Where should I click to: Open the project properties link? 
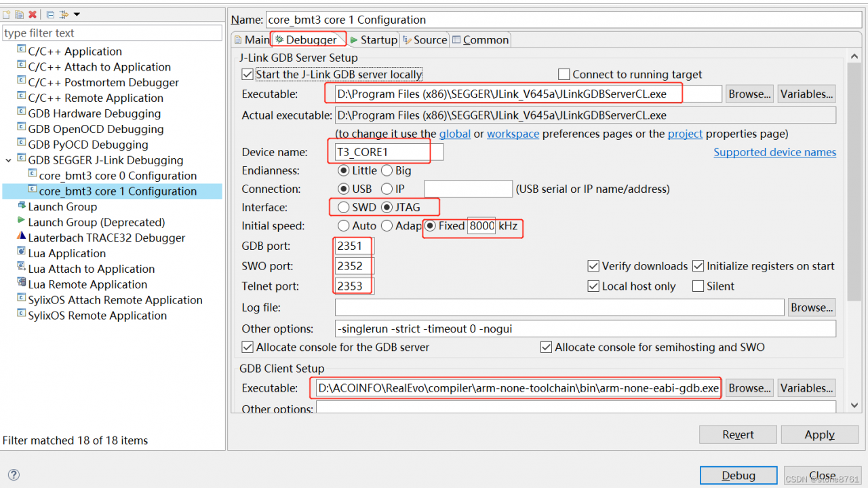click(686, 134)
